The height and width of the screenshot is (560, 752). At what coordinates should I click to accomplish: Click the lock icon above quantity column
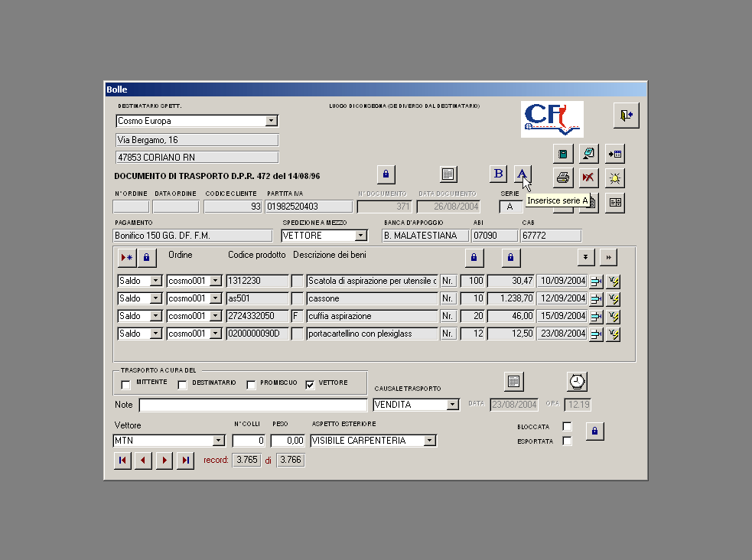pos(474,258)
